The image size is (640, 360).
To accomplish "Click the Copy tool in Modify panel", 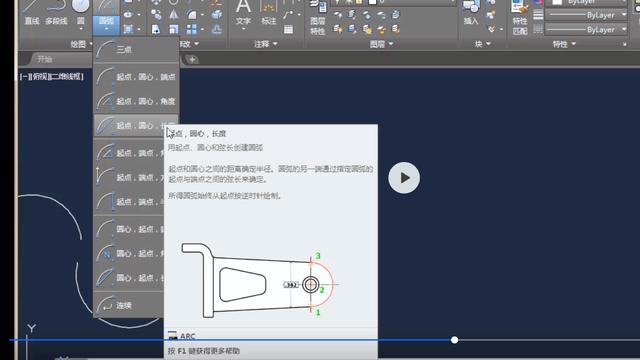I will (x=156, y=15).
